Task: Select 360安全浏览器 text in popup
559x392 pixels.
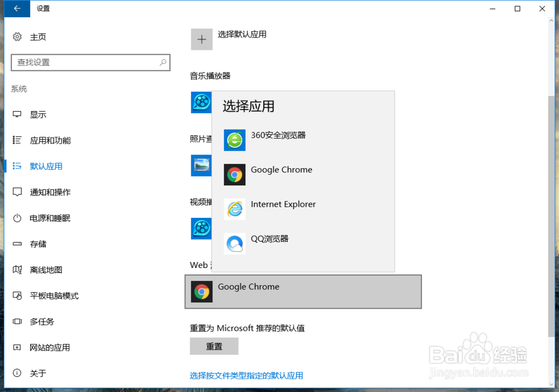Action: tap(278, 135)
